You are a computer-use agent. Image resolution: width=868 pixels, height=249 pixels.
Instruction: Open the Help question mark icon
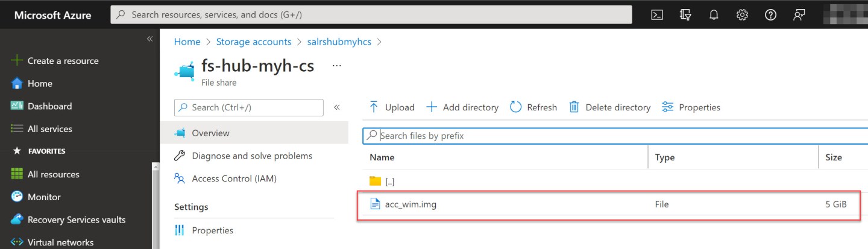point(770,15)
